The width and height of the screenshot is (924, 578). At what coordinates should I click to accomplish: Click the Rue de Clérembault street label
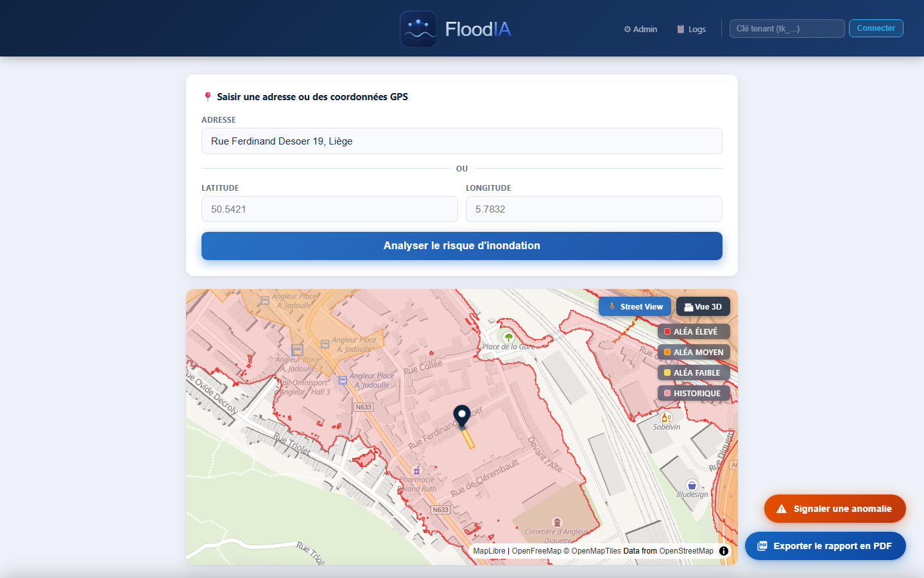[x=484, y=478]
